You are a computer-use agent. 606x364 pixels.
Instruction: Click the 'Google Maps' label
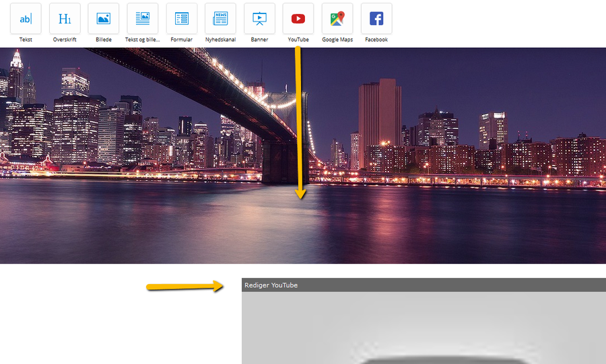click(337, 40)
